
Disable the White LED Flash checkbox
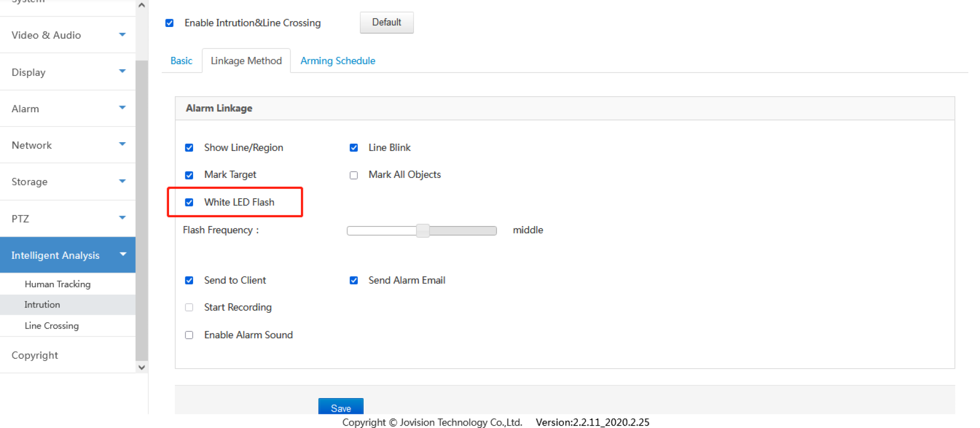189,202
